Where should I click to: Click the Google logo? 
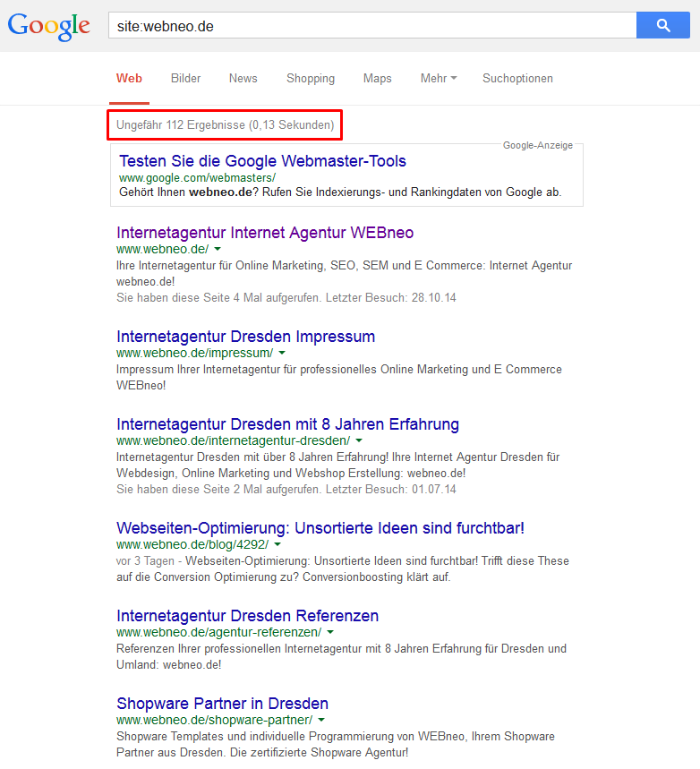[48, 27]
